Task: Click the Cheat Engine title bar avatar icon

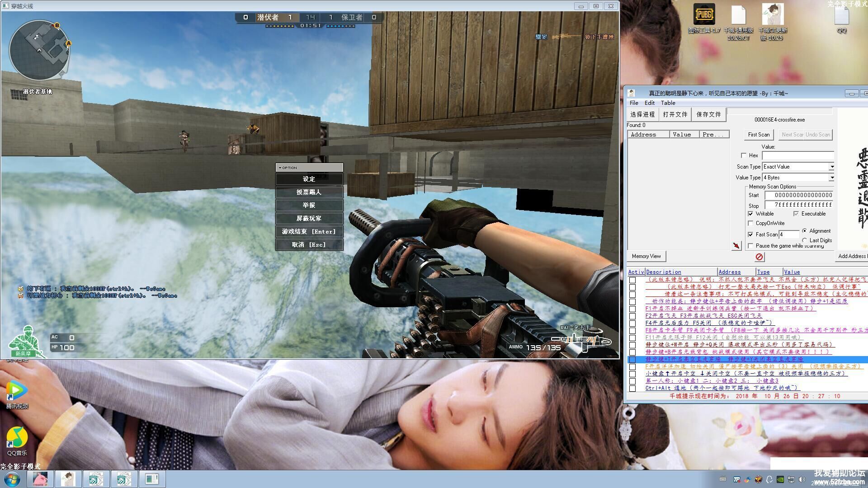Action: [632, 93]
